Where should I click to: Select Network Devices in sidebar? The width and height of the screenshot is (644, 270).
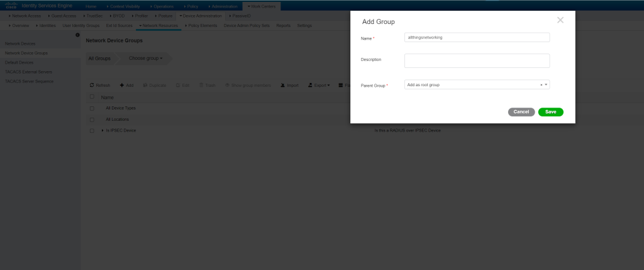(20, 43)
